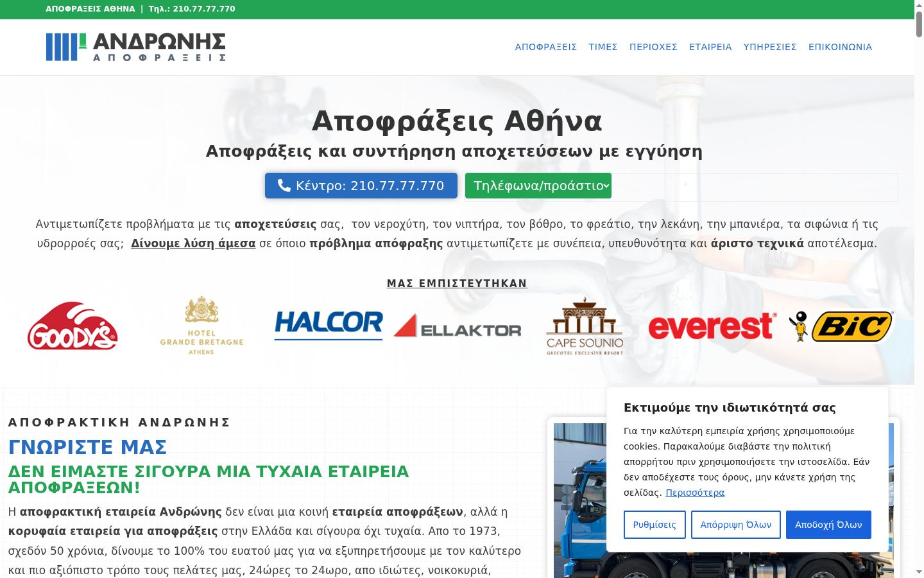Go to the ΠΕΡΙΟΧΕΣ menu item
This screenshot has height=578, width=924.
(x=653, y=47)
